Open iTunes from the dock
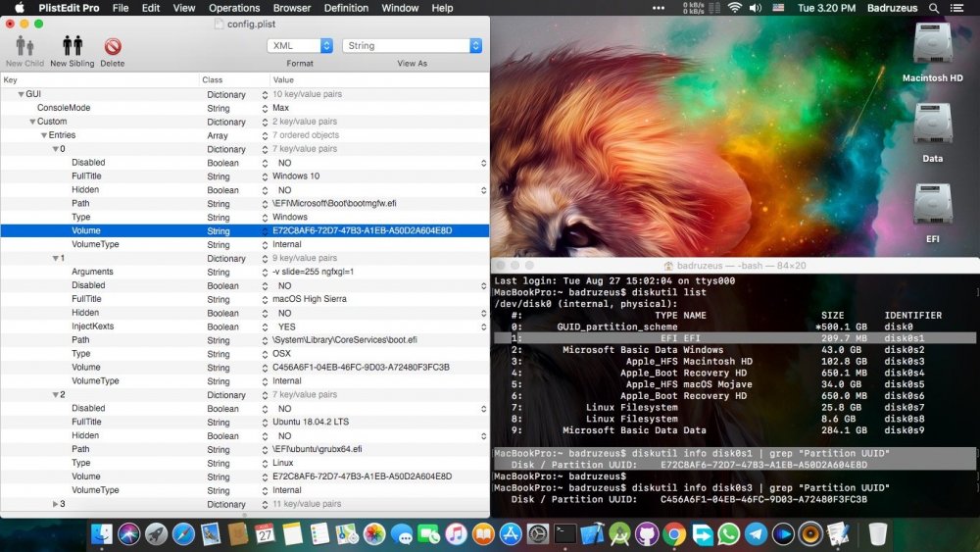Screen dimensions: 980x552 click(x=457, y=534)
